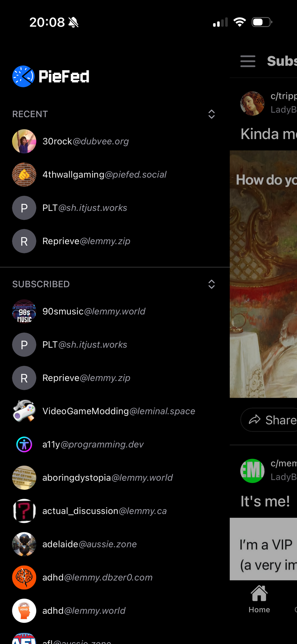297x644 pixels.
Task: Open the 90smusic community avatar
Action: (24, 311)
